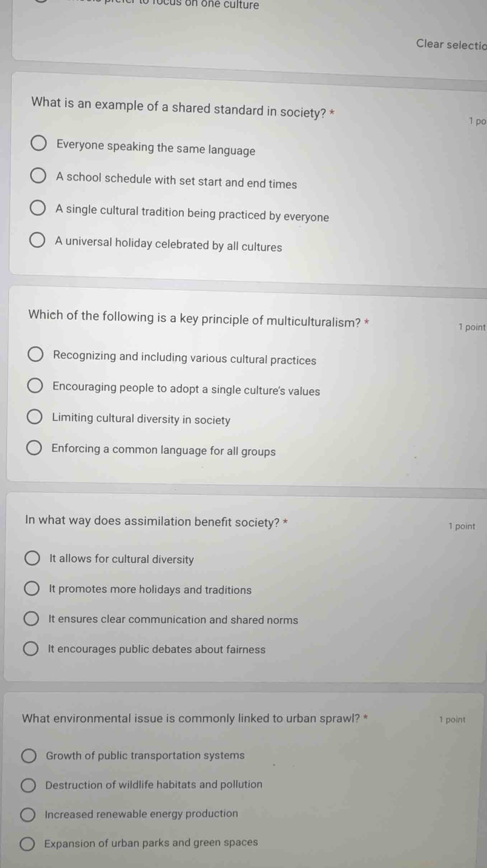
Task: Click the "Clear selection" link
Action: [449, 44]
